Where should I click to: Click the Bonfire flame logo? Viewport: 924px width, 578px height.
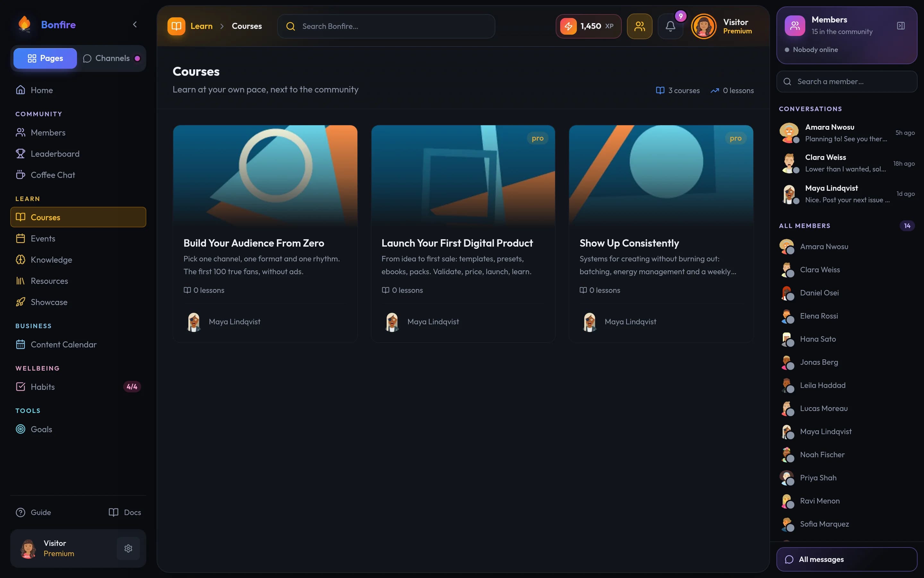click(24, 24)
